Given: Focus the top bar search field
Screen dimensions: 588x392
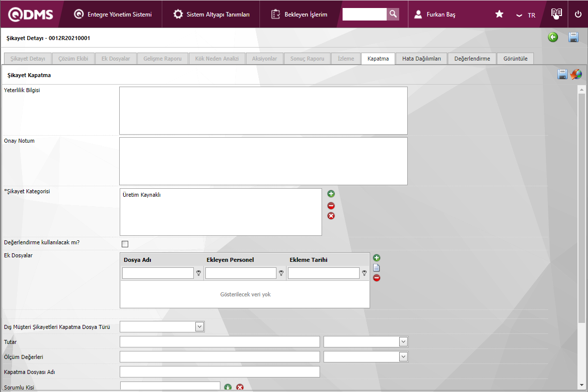Looking at the screenshot, I should [364, 14].
